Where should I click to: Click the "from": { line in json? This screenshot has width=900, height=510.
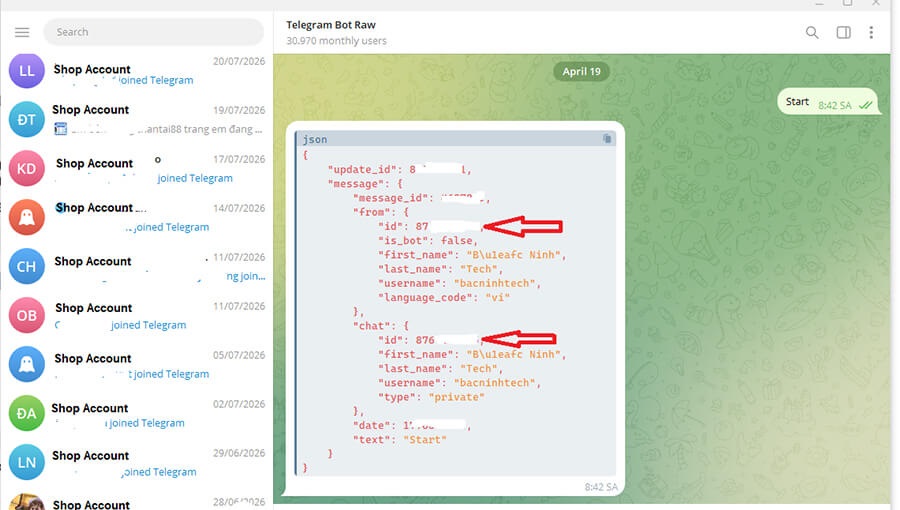(x=381, y=212)
